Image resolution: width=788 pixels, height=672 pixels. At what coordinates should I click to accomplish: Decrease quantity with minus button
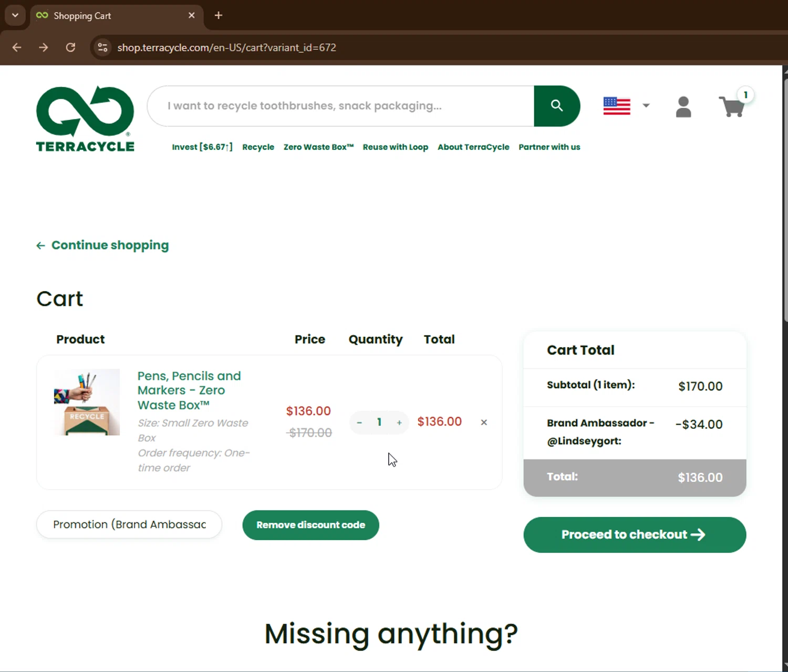359,422
